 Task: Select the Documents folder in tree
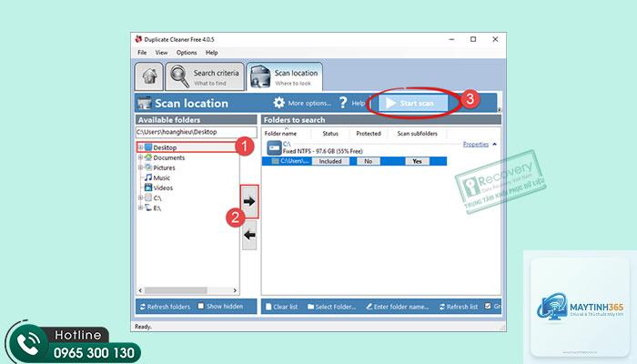(x=169, y=157)
